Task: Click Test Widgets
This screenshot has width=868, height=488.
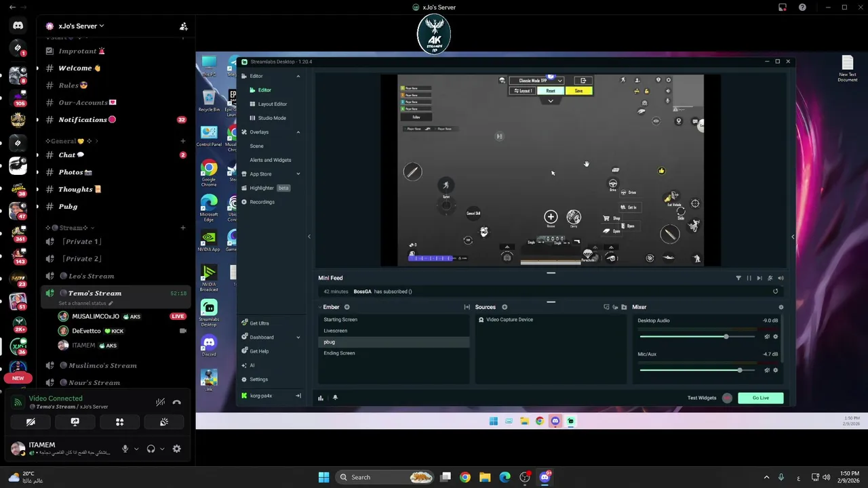Action: (702, 398)
